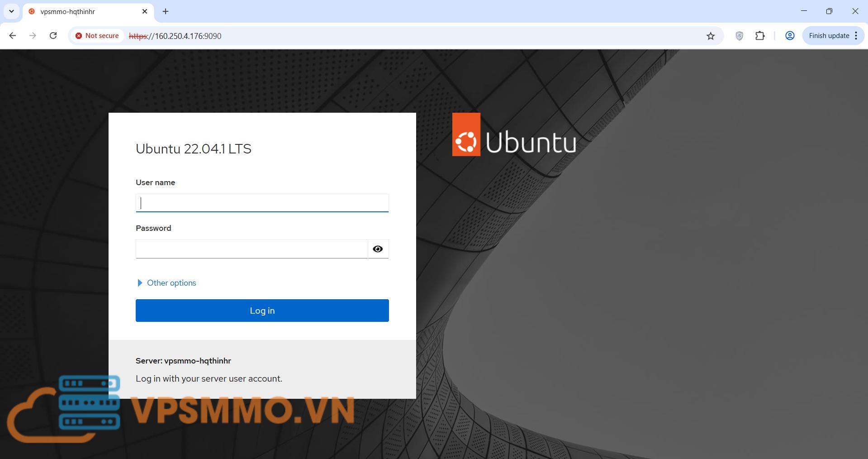Open the shield extension icon
868x459 pixels.
(x=739, y=36)
